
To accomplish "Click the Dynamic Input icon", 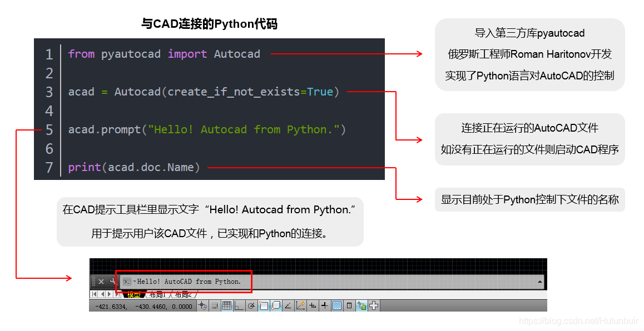I will click(x=312, y=305).
